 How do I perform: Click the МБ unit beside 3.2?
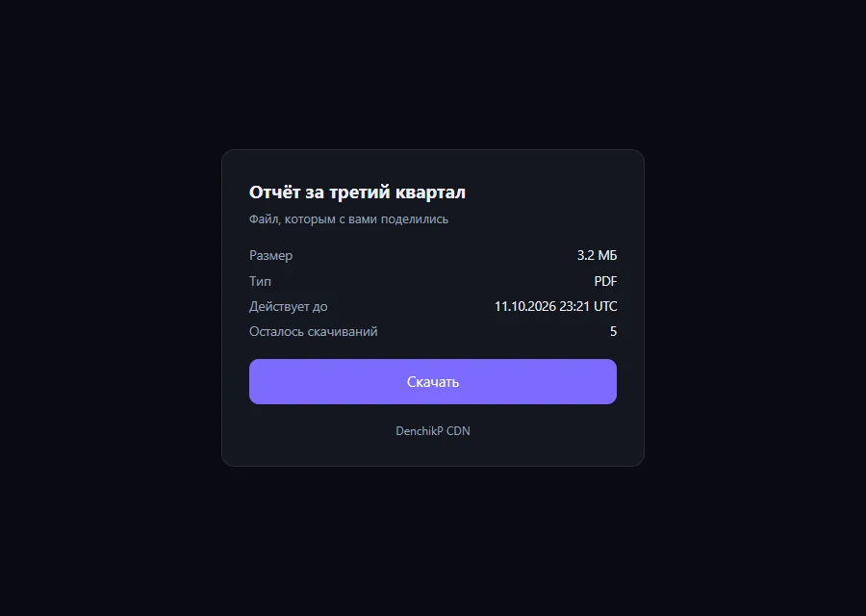point(607,255)
